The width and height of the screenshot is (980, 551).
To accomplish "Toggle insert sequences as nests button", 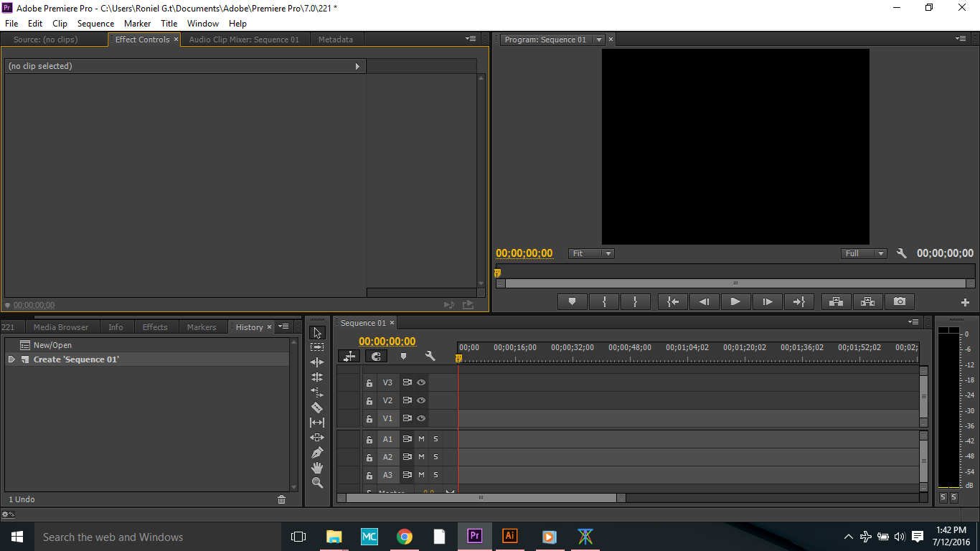I will coord(349,356).
